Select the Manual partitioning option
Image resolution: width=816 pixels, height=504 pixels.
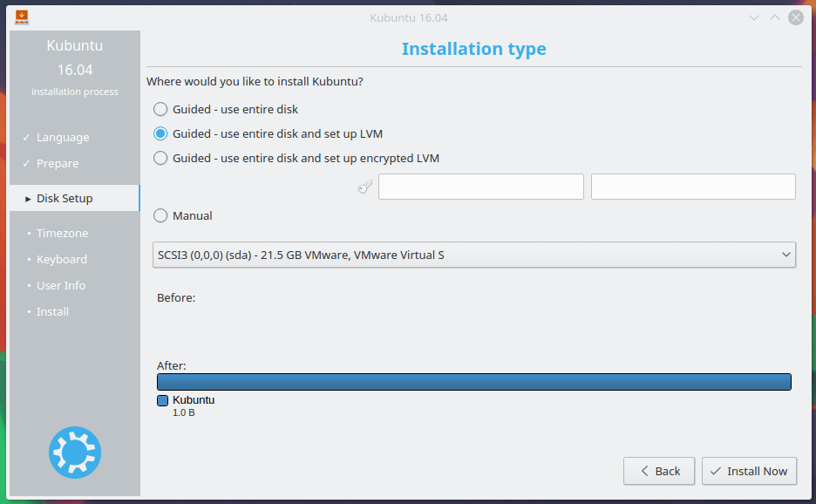(x=183, y=215)
